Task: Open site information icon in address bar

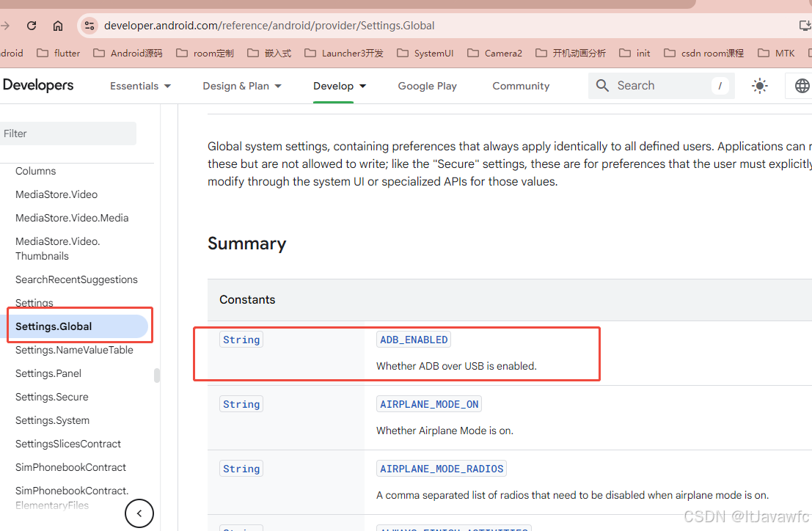Action: click(x=89, y=26)
